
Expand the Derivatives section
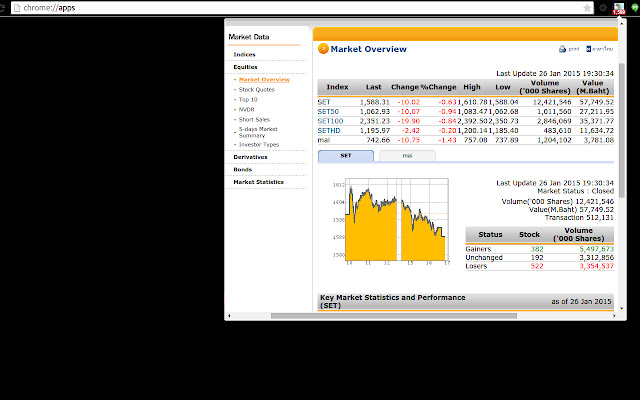coord(250,157)
